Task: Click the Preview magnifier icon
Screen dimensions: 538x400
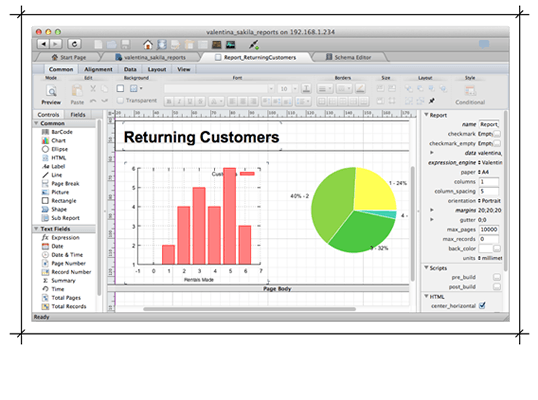Action: point(51,91)
